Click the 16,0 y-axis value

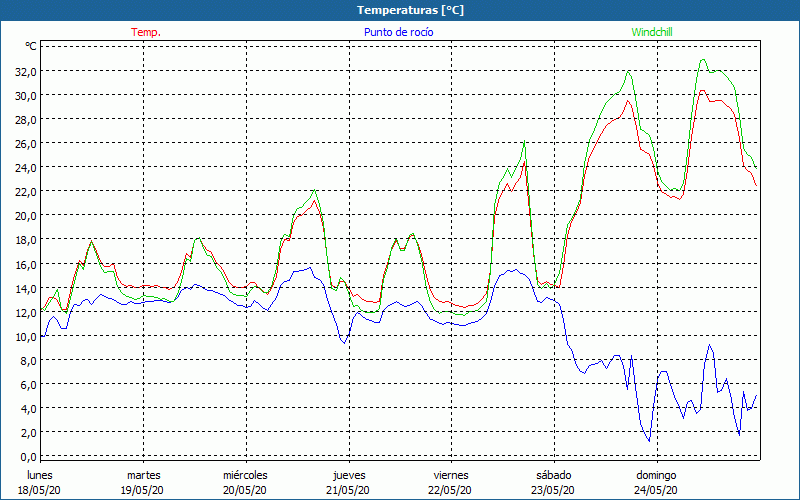pos(26,264)
